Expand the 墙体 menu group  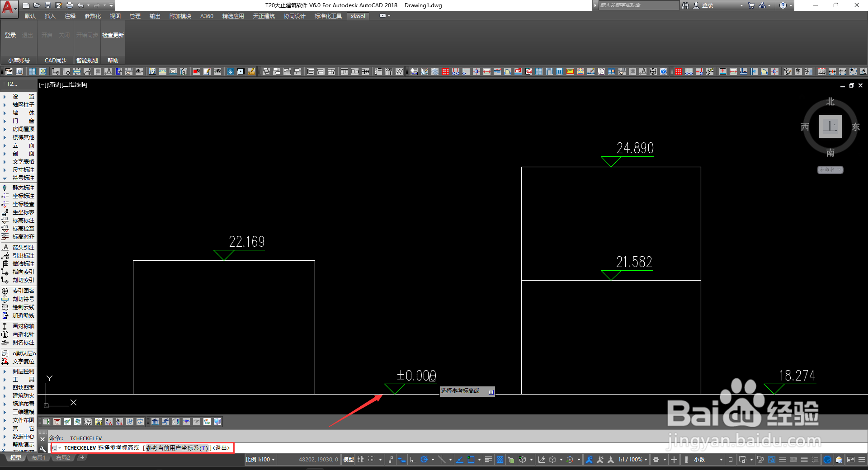click(18, 113)
